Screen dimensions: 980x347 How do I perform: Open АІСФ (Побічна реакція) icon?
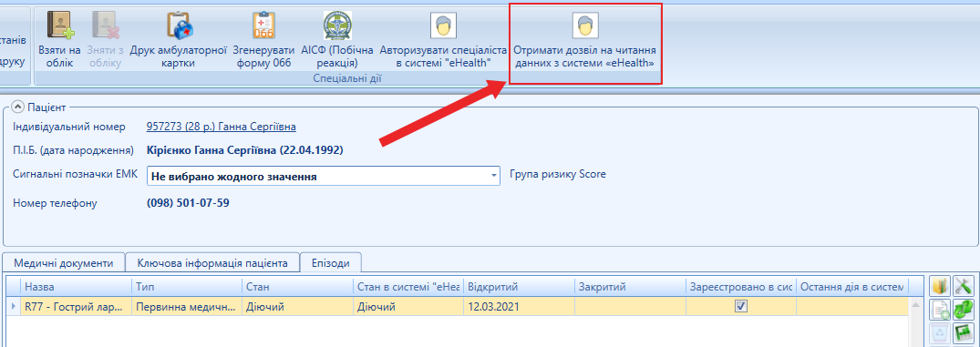pos(337,26)
